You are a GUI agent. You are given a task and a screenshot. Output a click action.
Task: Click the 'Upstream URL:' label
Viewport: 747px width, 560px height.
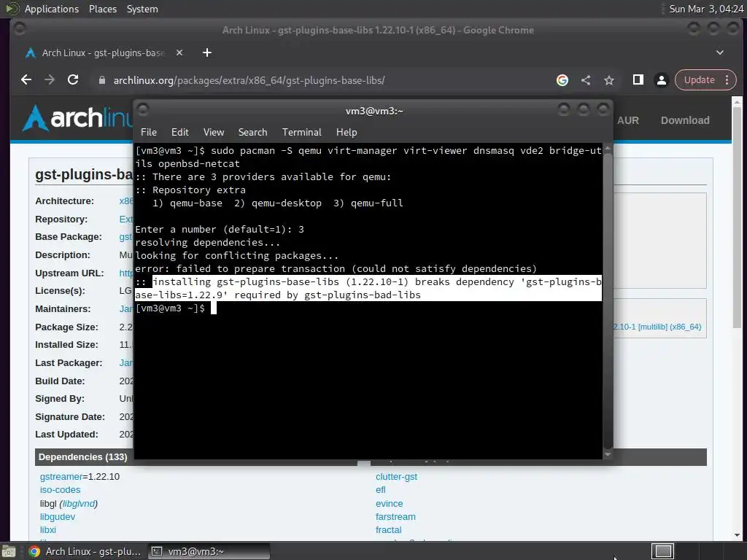click(69, 273)
